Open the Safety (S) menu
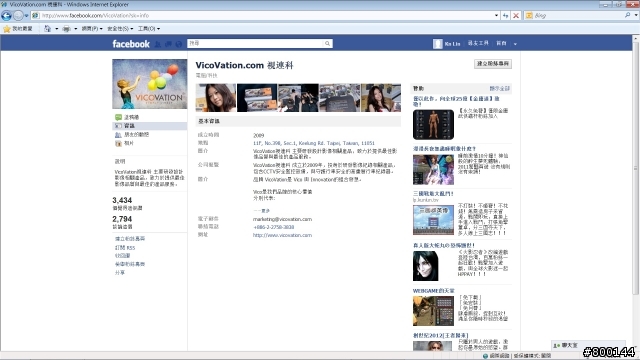 120,29
